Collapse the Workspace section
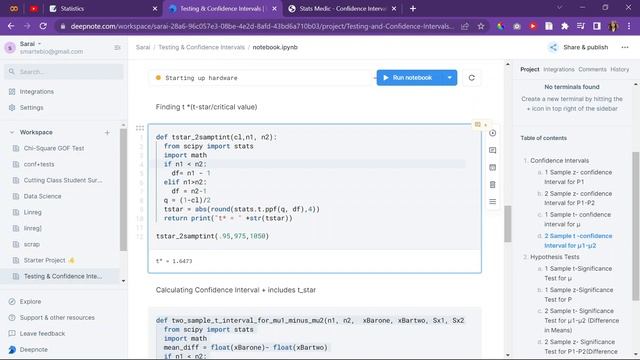640x360 pixels. coord(12,132)
